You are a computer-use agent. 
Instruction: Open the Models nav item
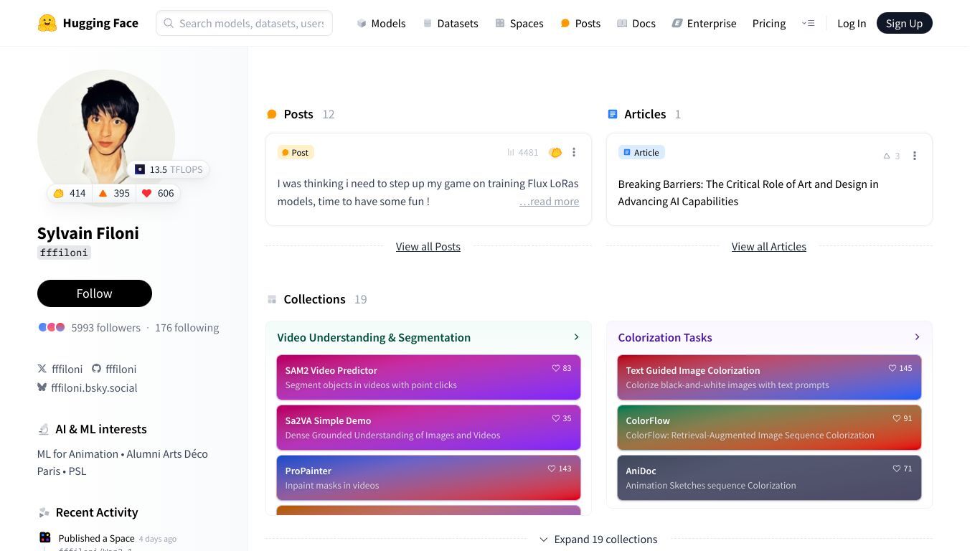coord(381,23)
